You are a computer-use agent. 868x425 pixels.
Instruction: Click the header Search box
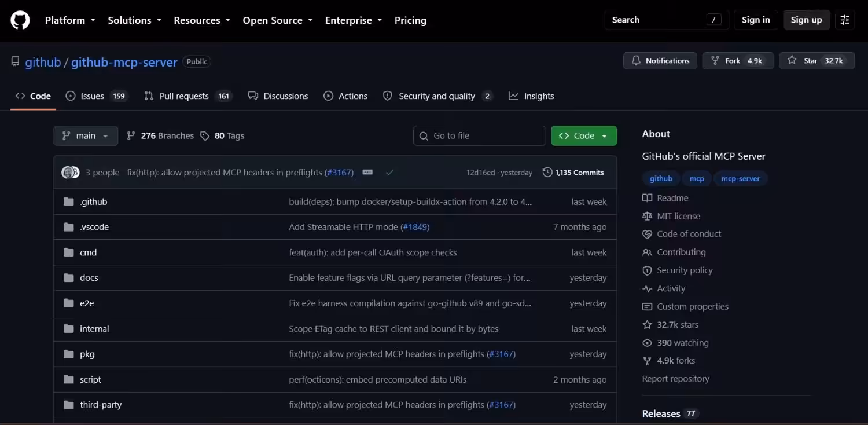667,20
